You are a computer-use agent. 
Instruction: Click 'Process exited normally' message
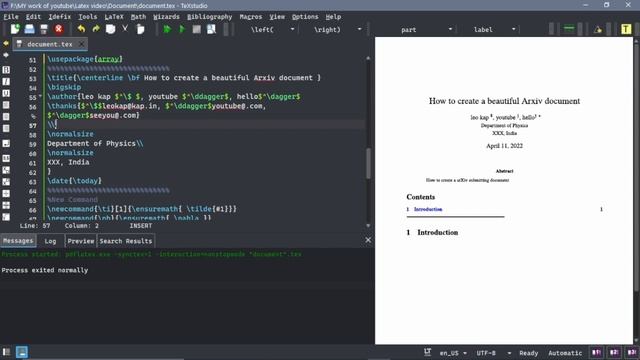click(x=44, y=270)
